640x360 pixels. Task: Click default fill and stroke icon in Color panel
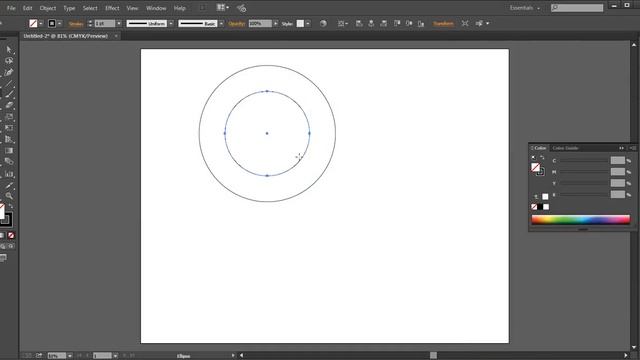[x=533, y=158]
